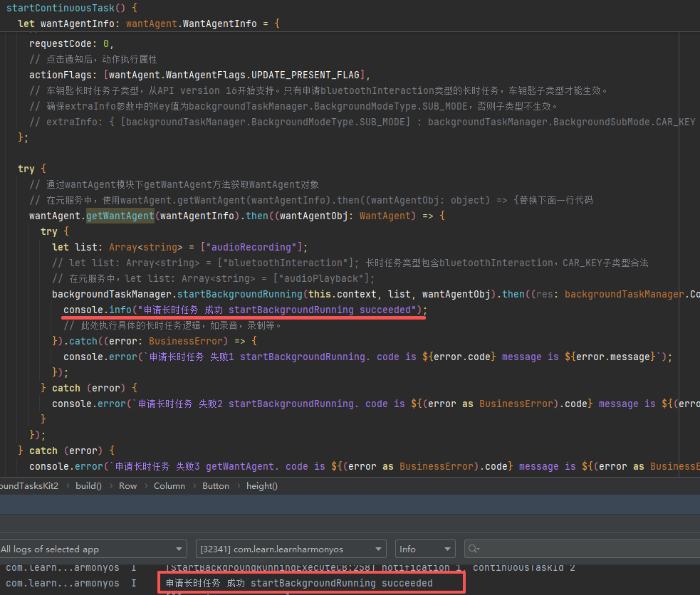700x595 pixels.
Task: Click the "audioRecording" string literal
Action: click(x=251, y=247)
